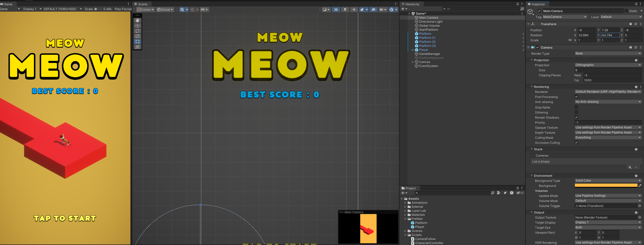Enable the Dithering checkbox

point(576,112)
